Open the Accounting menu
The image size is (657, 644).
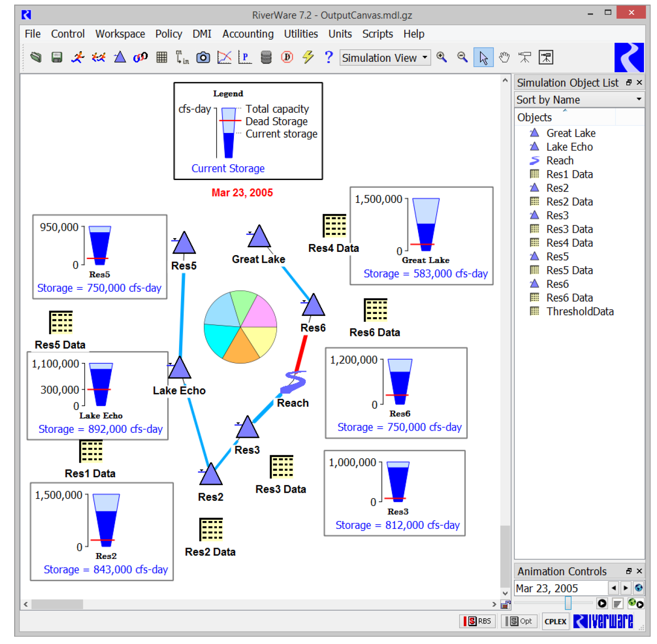coord(248,34)
